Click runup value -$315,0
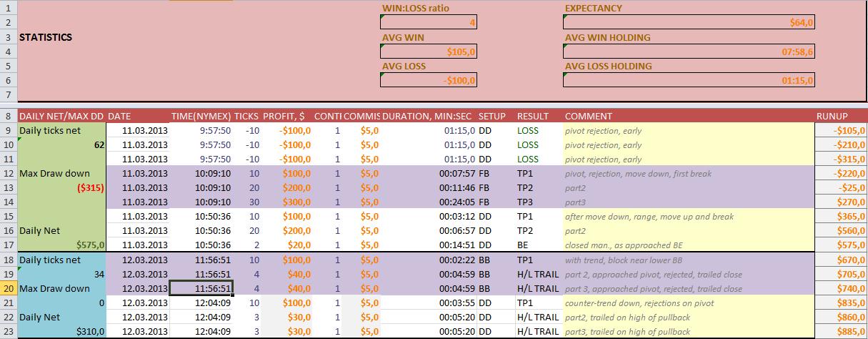The height and width of the screenshot is (339, 868). (x=842, y=159)
